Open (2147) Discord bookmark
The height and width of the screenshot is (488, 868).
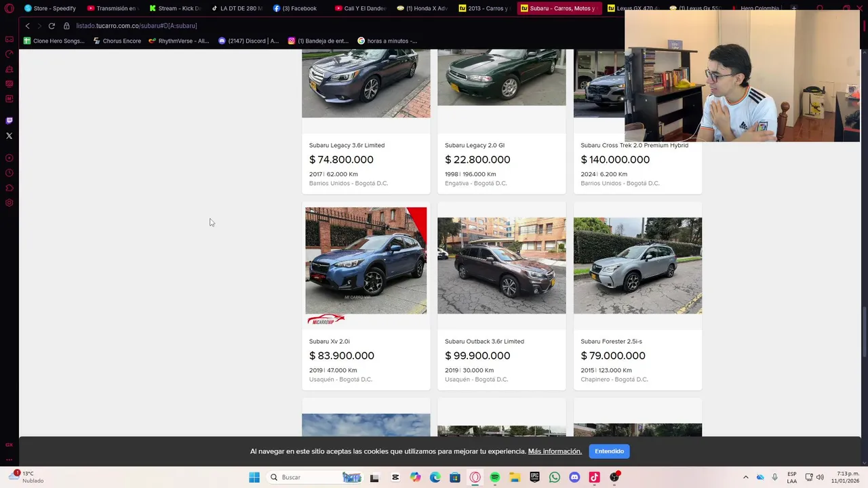click(248, 41)
